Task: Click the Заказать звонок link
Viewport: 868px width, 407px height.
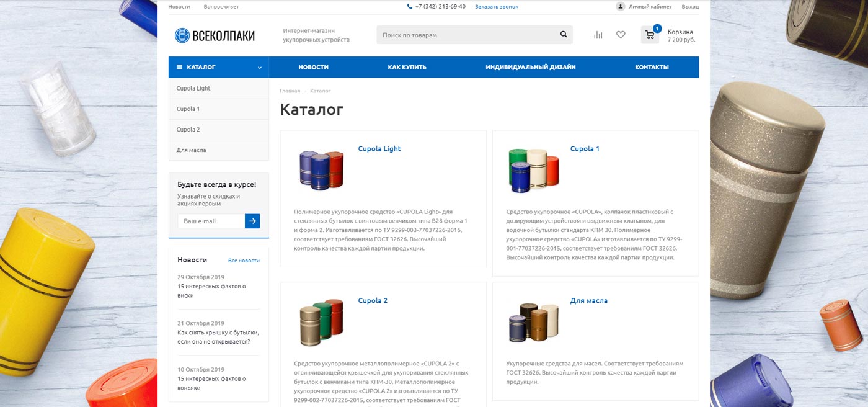Action: point(497,7)
